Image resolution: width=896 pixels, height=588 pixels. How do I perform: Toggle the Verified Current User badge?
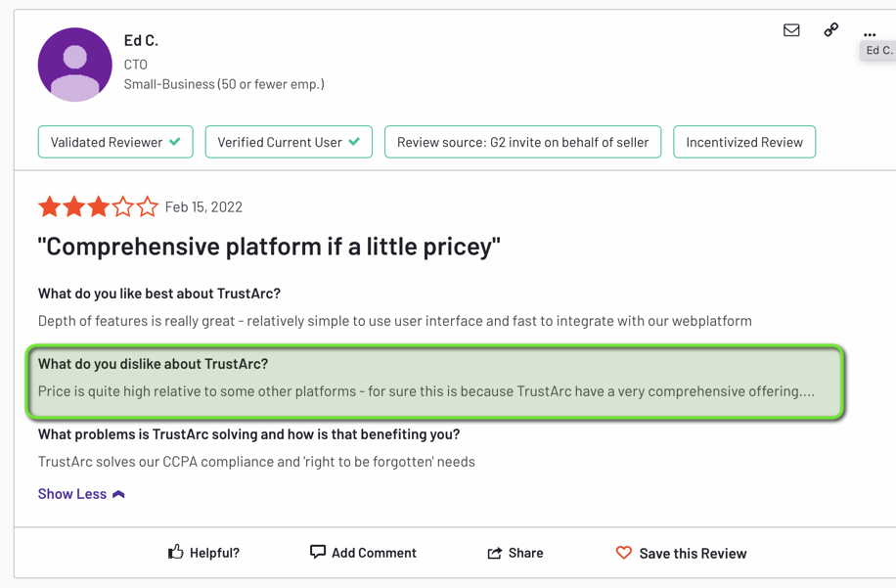[x=288, y=141]
